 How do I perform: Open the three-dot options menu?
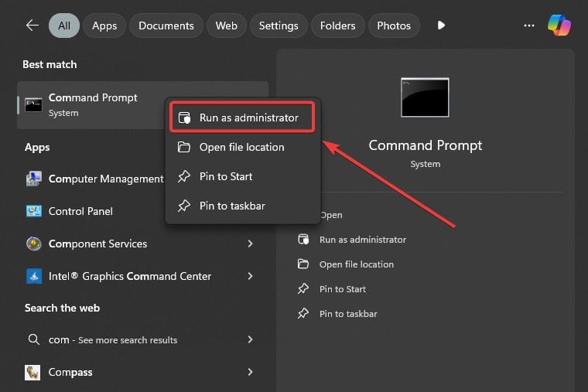(x=528, y=26)
